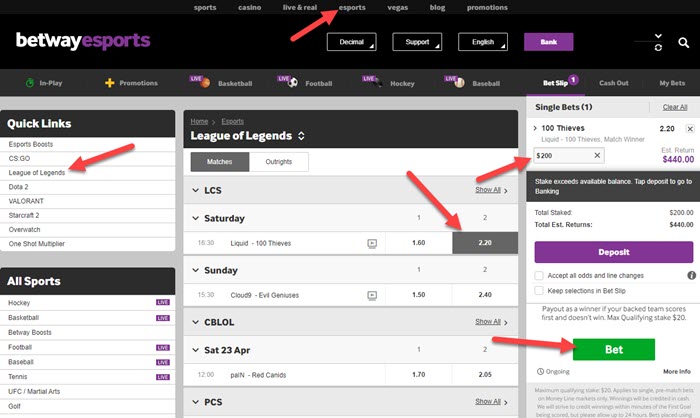Clear the $200 stake amount
700x418 pixels.
[597, 155]
